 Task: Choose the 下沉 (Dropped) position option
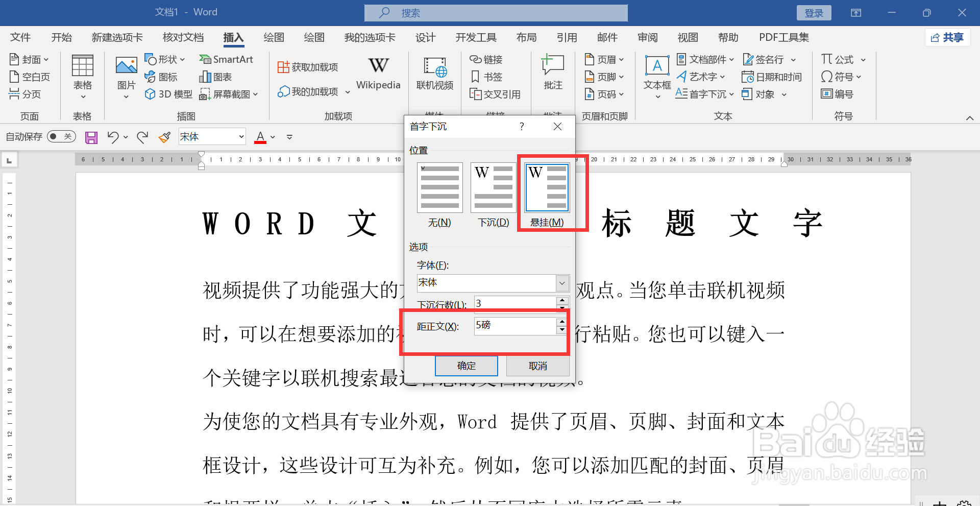click(x=493, y=187)
